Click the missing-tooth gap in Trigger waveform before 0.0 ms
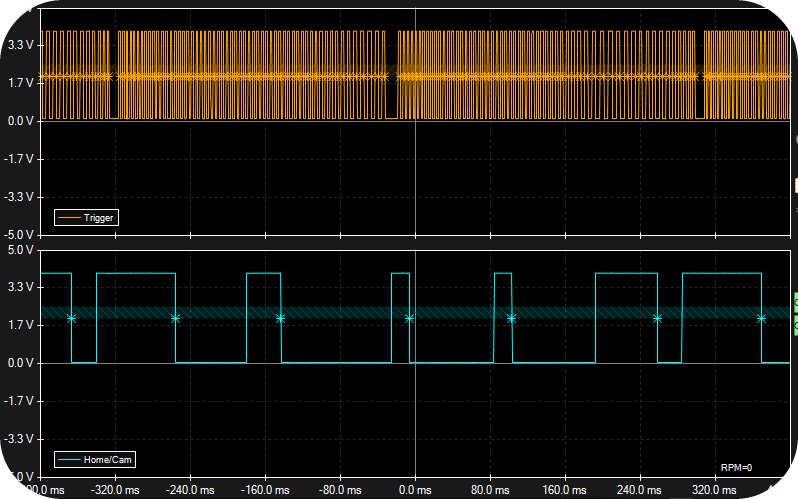 point(391,75)
